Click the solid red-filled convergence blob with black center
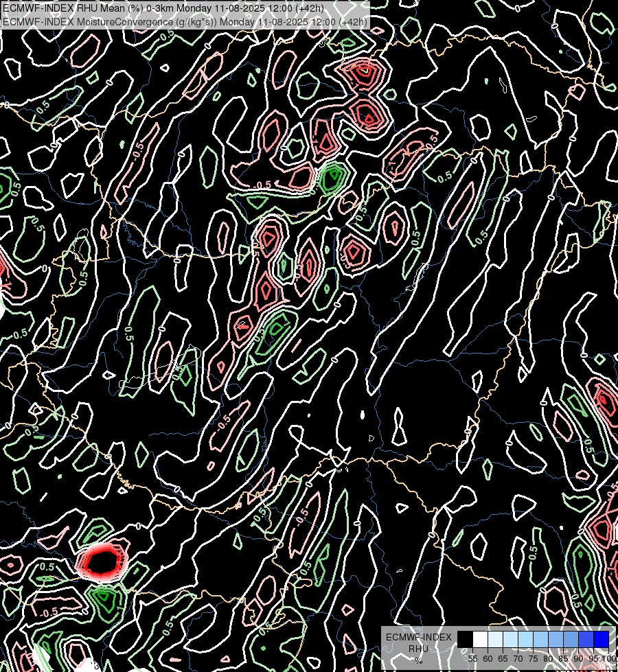The height and width of the screenshot is (672, 618). 102,562
